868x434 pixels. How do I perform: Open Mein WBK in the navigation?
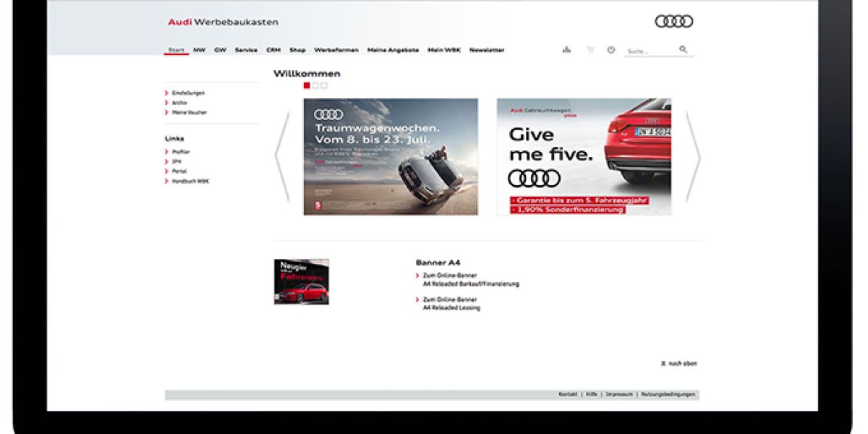tap(444, 51)
